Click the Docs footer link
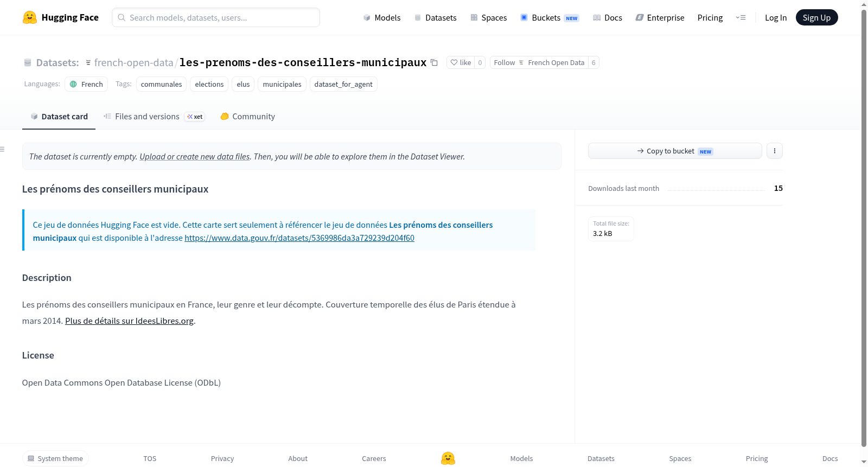Screen dimensions: 868x467 [x=830, y=458]
